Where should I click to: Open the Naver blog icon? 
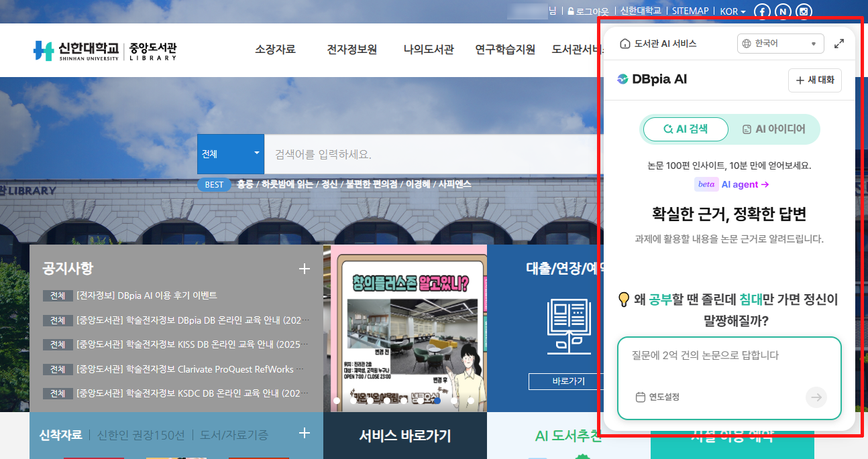(783, 11)
